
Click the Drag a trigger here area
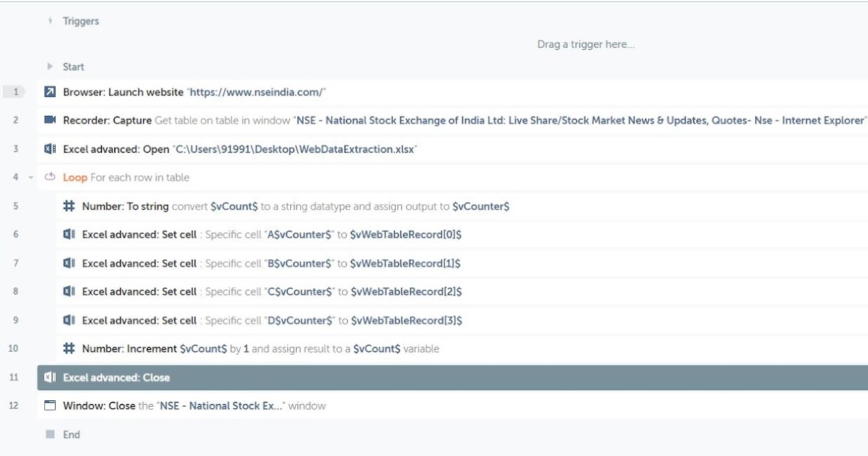point(585,44)
